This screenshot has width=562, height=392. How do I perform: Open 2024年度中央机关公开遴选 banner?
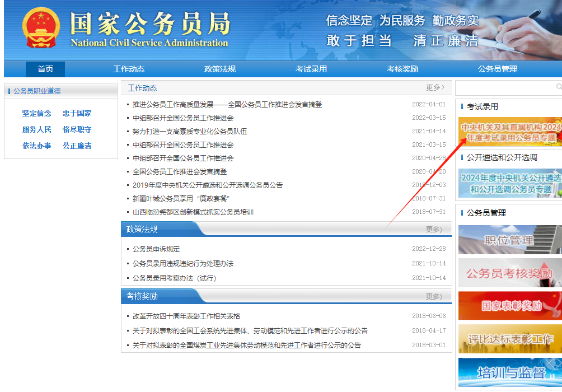point(510,183)
